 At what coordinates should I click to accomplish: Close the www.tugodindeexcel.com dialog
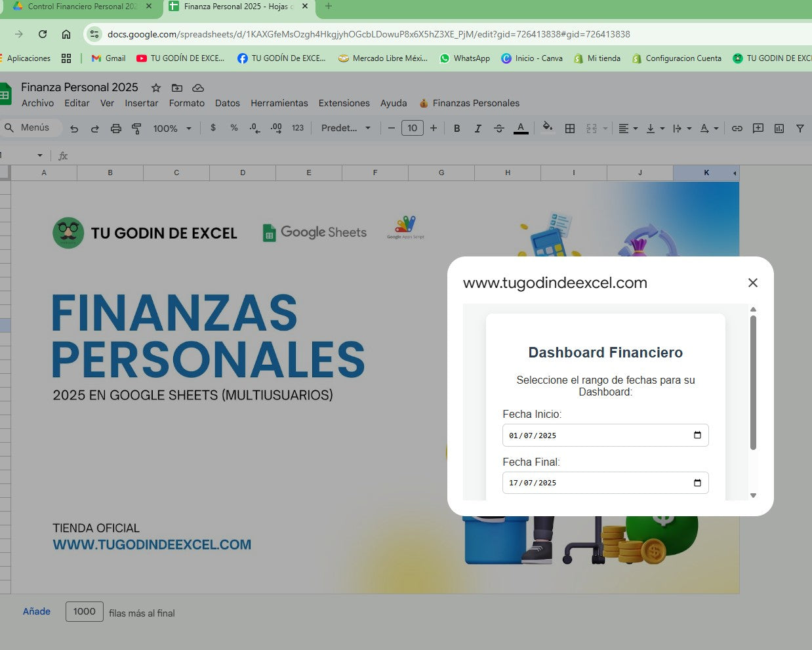click(x=753, y=283)
